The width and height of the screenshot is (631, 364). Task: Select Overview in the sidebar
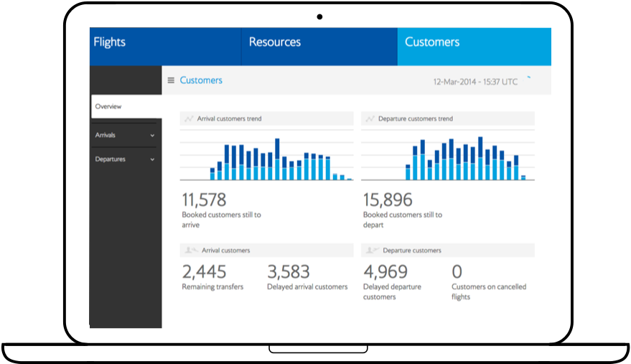(x=108, y=106)
